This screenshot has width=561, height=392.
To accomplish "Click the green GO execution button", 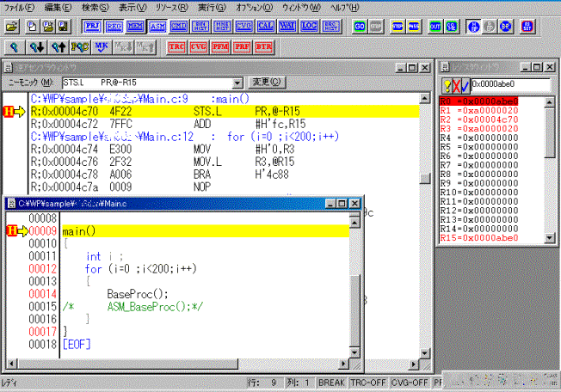I will pyautogui.click(x=360, y=27).
